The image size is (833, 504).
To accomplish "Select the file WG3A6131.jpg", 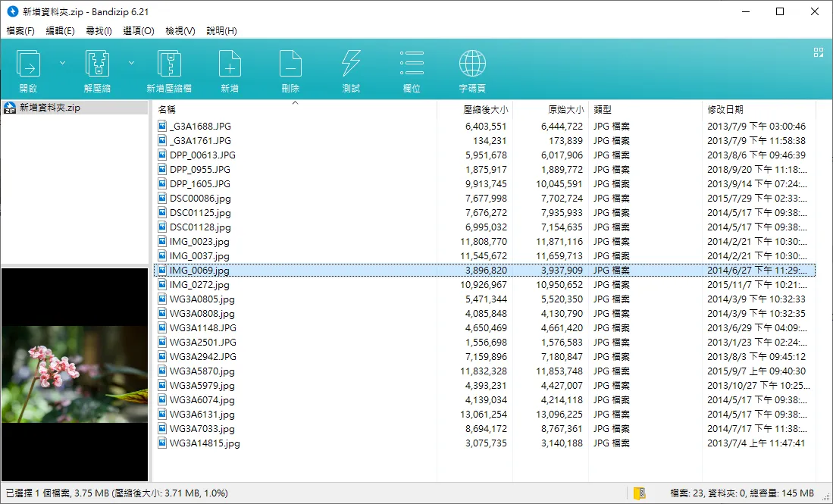I will click(x=202, y=415).
